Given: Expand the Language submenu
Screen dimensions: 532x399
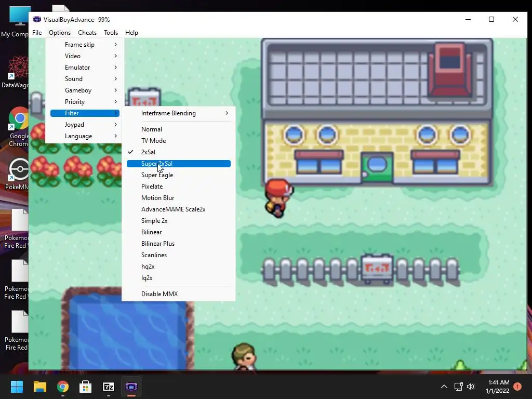Looking at the screenshot, I should coord(85,136).
